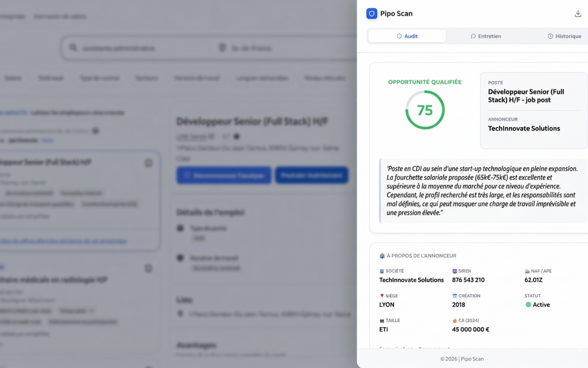The image size is (588, 368).
Task: Expand the Horaires de travail filter
Action: click(x=197, y=78)
